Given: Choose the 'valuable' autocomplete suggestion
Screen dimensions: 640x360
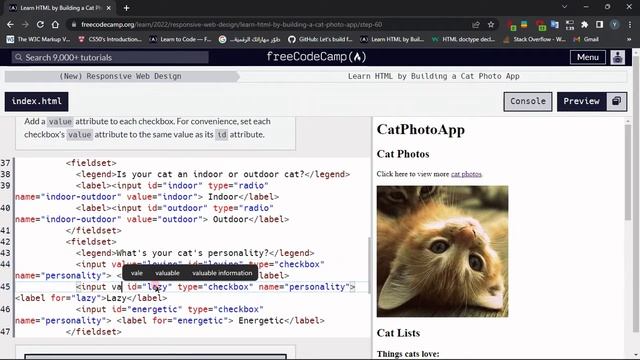Looking at the screenshot, I should [x=167, y=273].
